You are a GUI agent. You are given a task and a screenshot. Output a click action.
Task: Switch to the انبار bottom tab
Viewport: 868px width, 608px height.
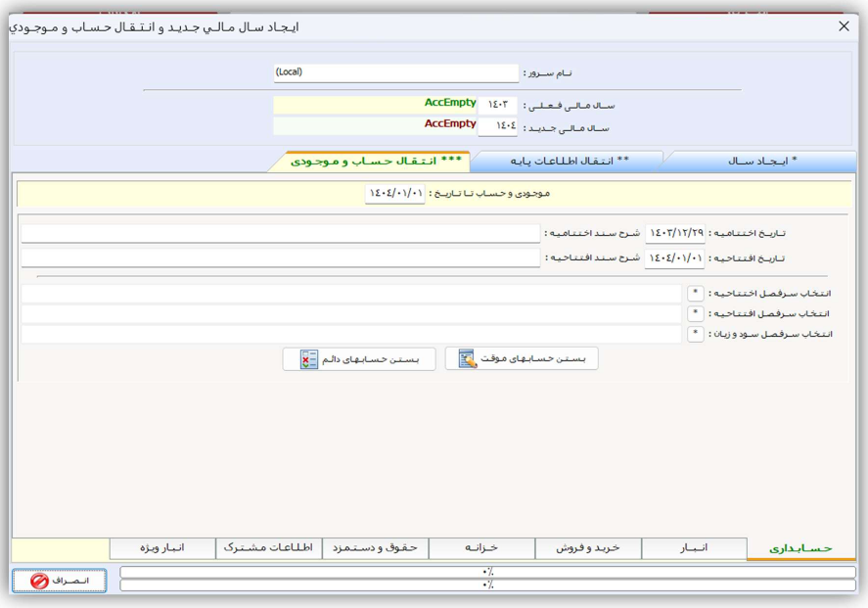(694, 547)
